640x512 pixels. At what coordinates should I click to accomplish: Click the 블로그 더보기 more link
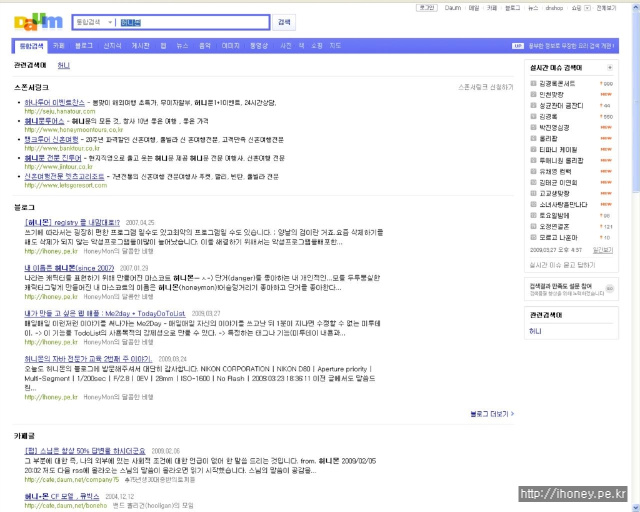coord(492,414)
